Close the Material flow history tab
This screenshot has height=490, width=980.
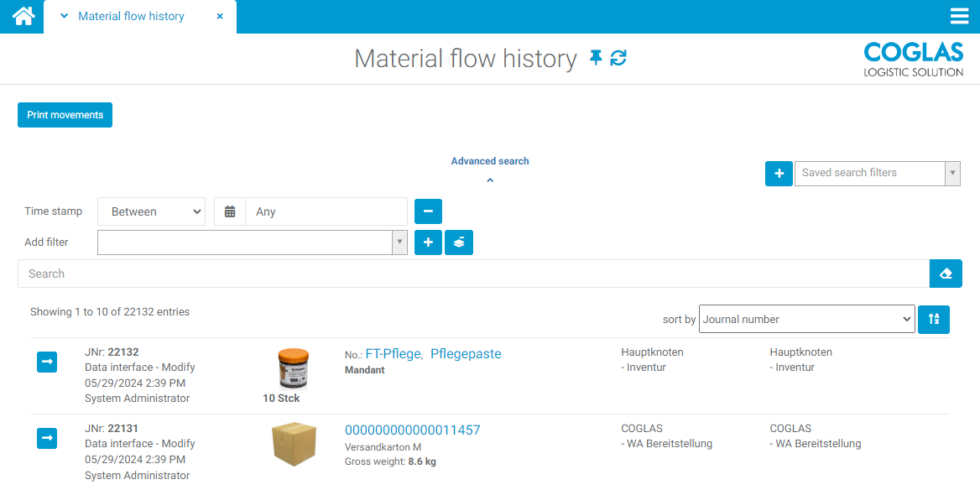220,16
